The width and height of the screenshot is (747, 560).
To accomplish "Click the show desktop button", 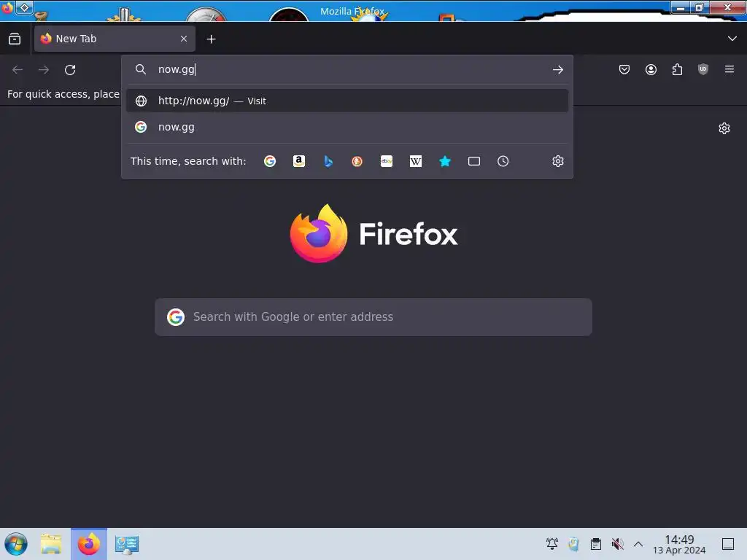I will coord(728,544).
